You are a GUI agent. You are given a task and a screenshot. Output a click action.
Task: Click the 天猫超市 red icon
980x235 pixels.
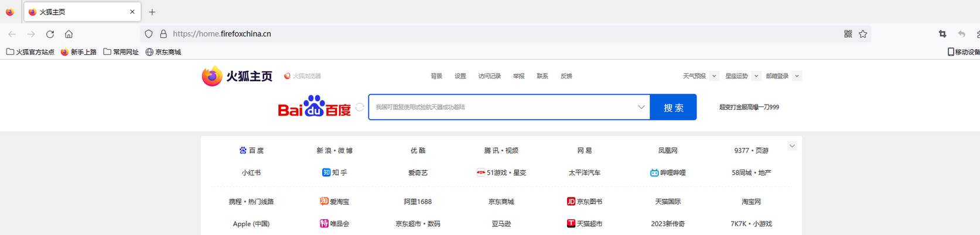pyautogui.click(x=571, y=223)
